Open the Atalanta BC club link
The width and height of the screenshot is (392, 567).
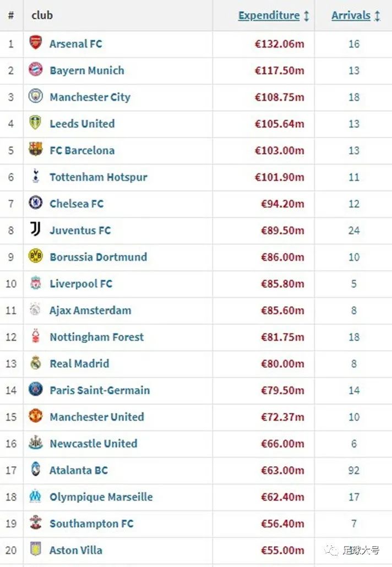point(79,470)
